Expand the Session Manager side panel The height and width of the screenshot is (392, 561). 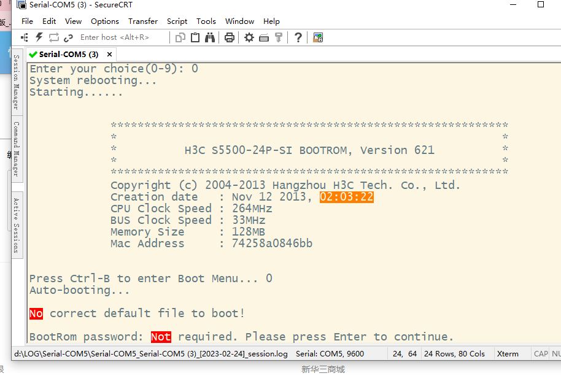coord(17,82)
